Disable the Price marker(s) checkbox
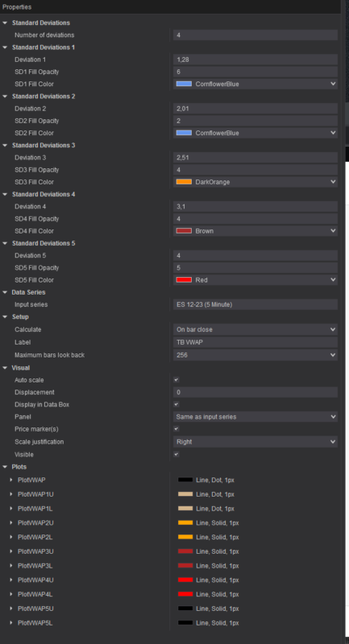The width and height of the screenshot is (349, 644). click(177, 429)
